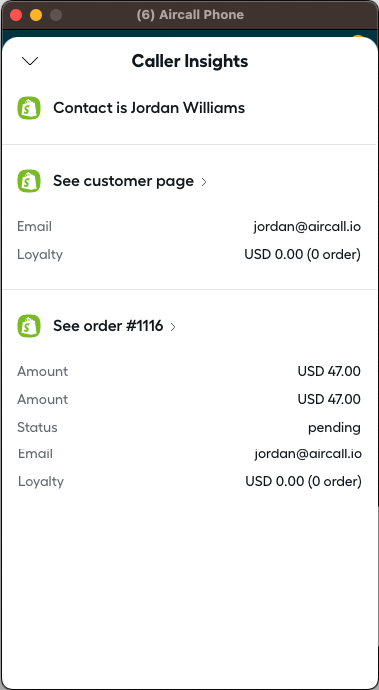Viewport: 379px width, 690px height.
Task: Click the customer Loyalty USD 0.00 (0 order) value
Action: [x=302, y=254]
